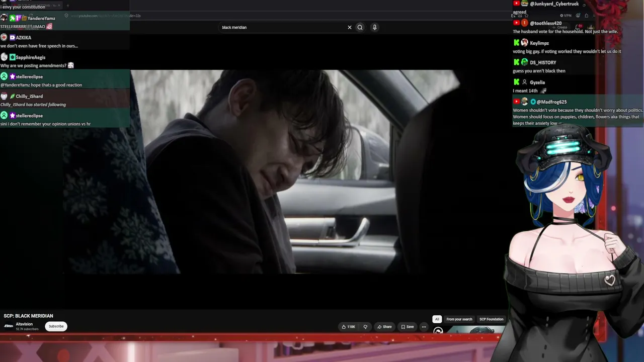Click the avatar next to Keylimpz
Screen dimensions: 644x362
[525, 43]
